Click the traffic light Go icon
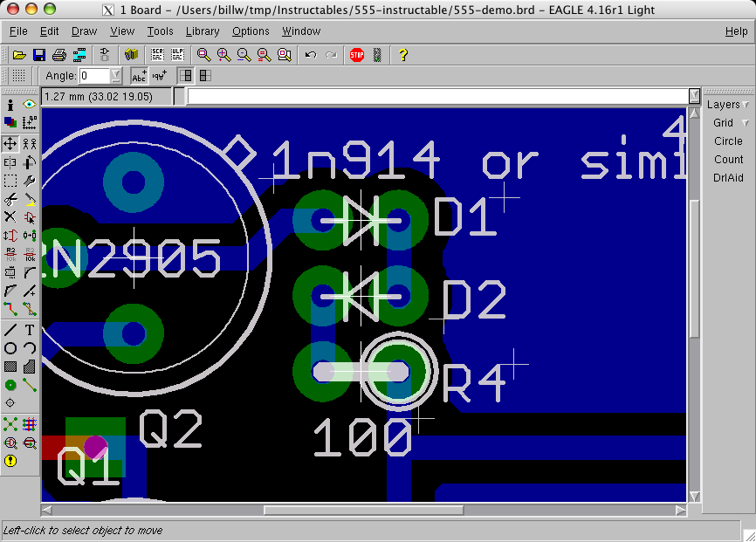This screenshot has height=542, width=756. (x=377, y=55)
